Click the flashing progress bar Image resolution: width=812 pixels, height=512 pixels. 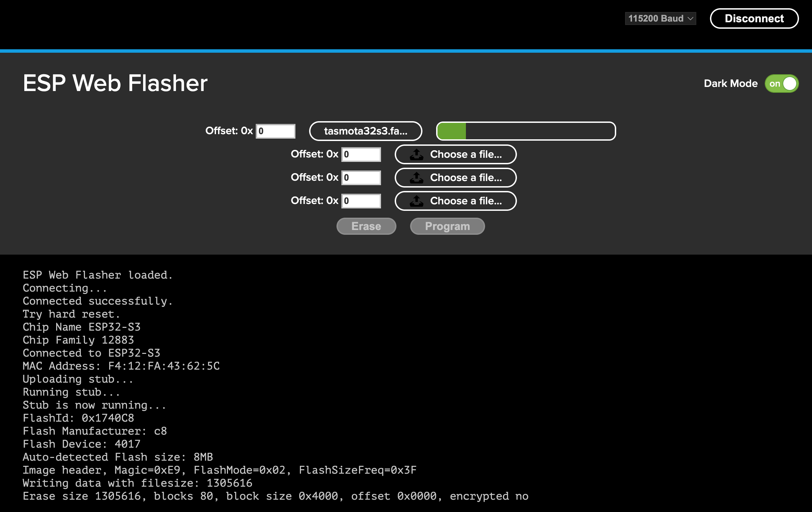pos(525,131)
